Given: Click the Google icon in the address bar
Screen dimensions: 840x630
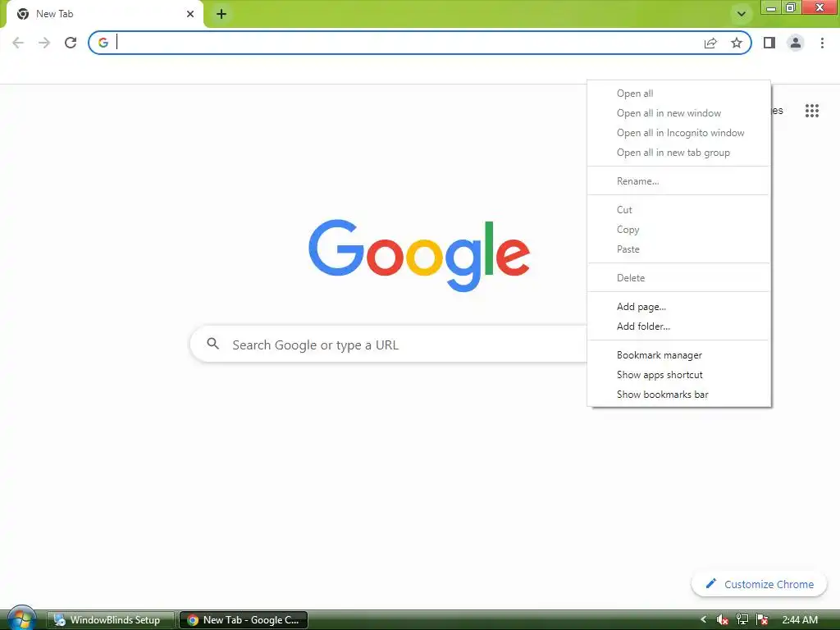Looking at the screenshot, I should 103,43.
